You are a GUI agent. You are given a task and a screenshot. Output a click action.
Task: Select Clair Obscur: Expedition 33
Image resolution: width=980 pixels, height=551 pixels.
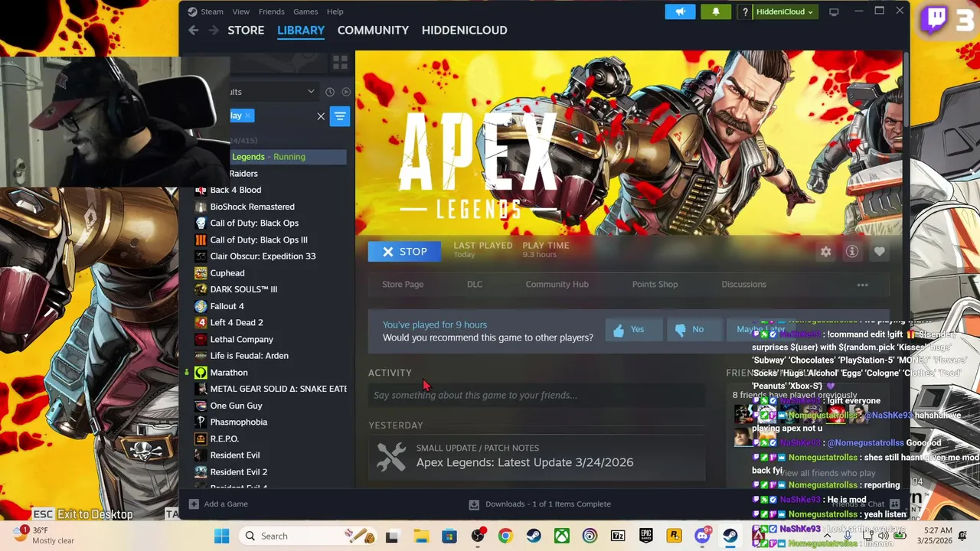(x=263, y=256)
